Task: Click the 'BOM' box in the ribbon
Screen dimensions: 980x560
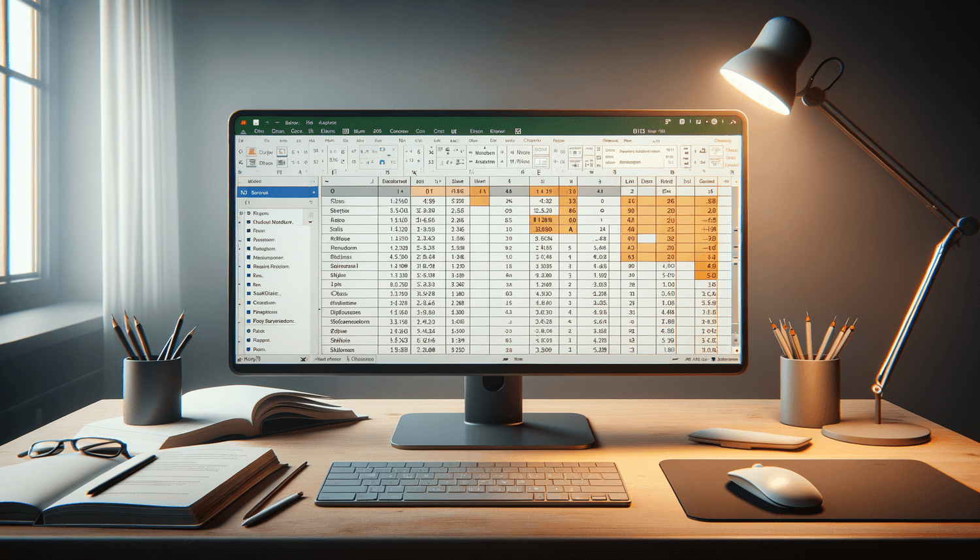Action: point(540,150)
